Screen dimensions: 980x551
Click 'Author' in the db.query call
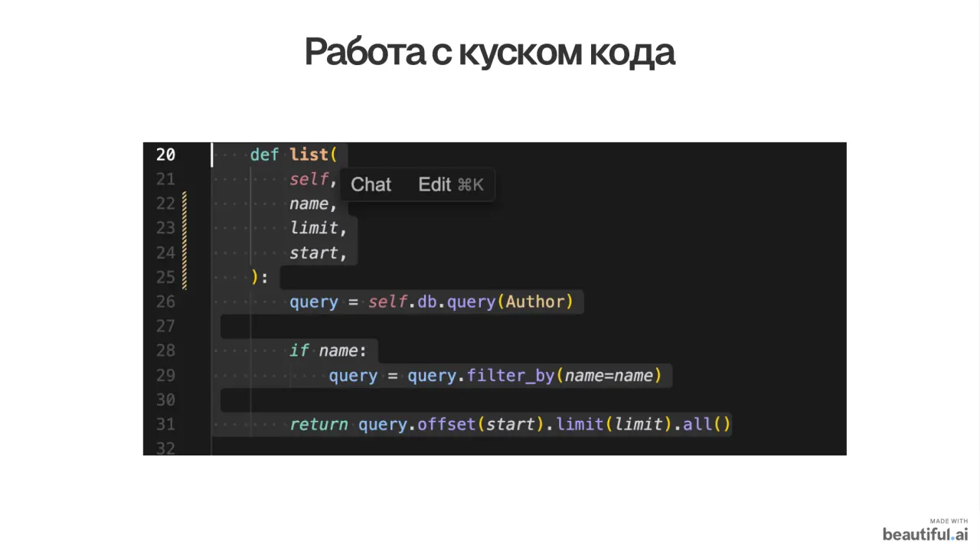tap(534, 302)
